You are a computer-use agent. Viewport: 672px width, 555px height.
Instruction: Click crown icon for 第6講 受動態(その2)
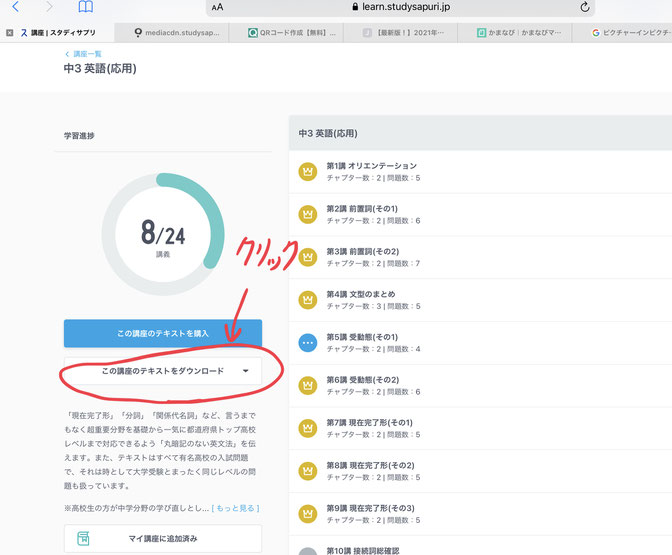[x=308, y=386]
